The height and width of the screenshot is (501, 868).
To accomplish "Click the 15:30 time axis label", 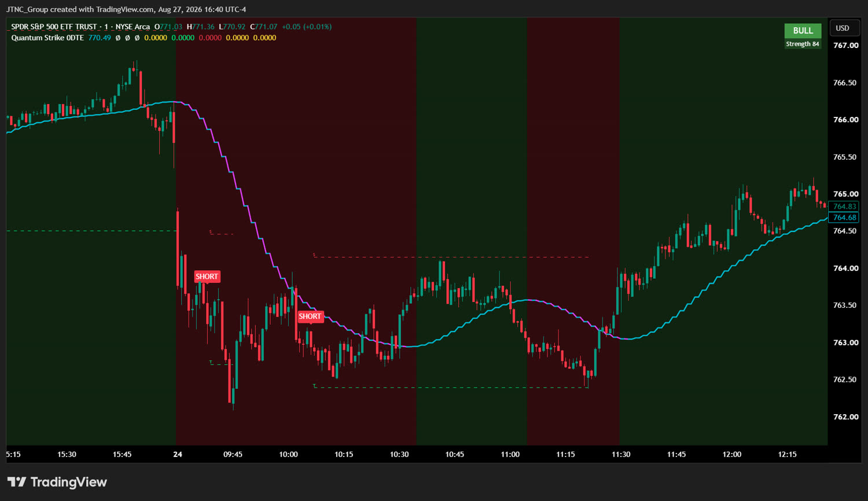I will point(67,454).
